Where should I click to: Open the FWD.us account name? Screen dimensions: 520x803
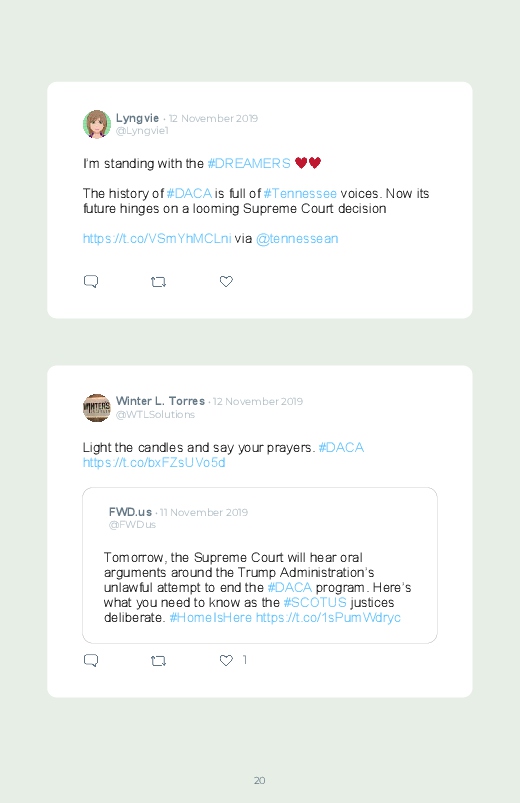click(130, 512)
